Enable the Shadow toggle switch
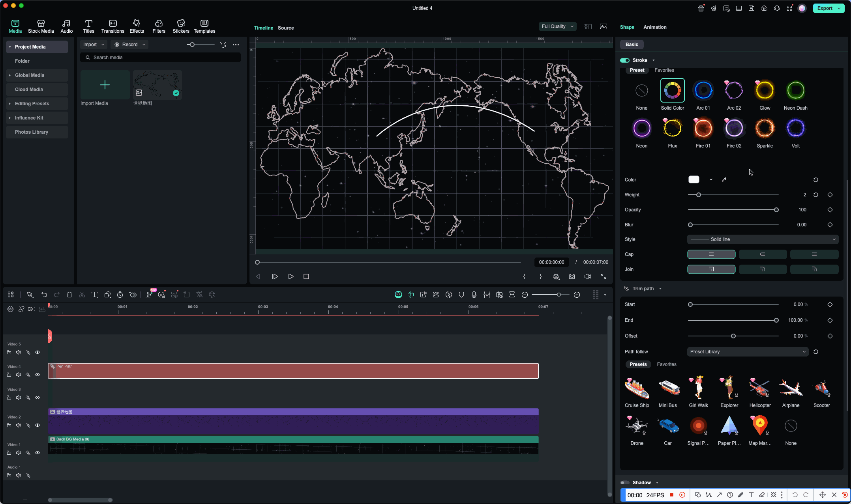This screenshot has height=504, width=851. 625,483
